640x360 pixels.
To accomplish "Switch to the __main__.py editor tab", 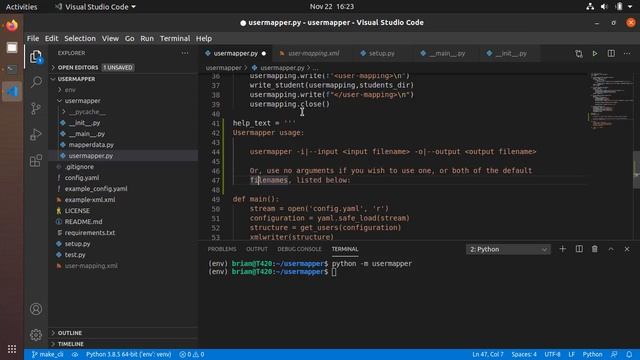I will (x=447, y=53).
